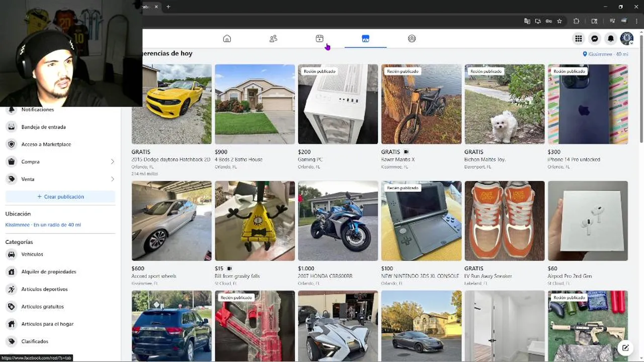Open the media controls toolbar icon

(612, 21)
